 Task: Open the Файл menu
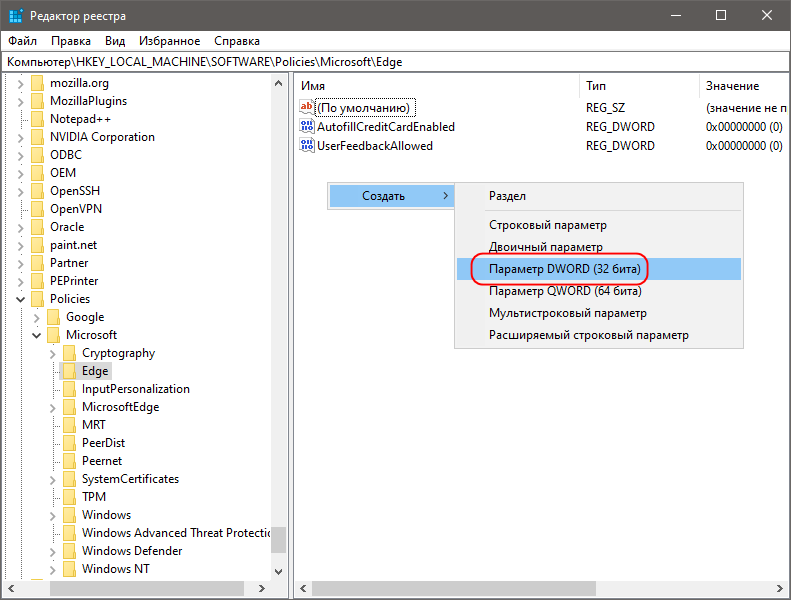23,41
